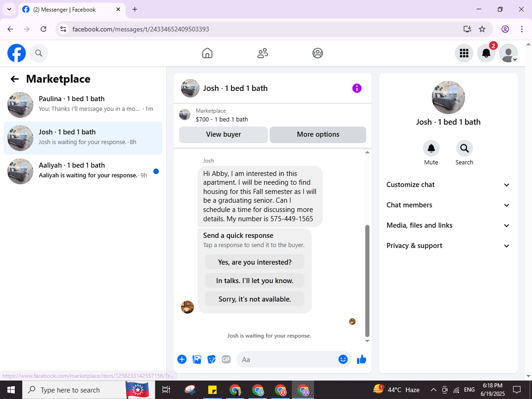Click the chat scroll down arrow
Screen dimensions: 532x399
[x=367, y=341]
